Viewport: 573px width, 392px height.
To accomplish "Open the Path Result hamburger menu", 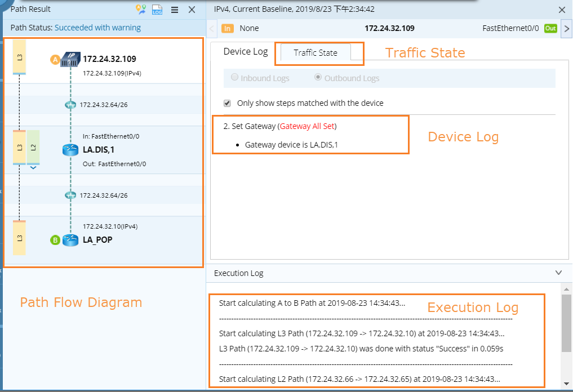I will 175,10.
